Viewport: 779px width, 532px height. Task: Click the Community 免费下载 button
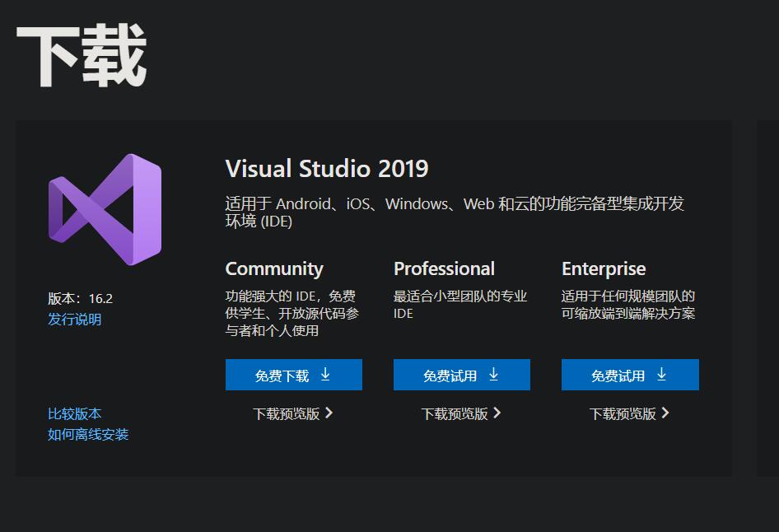tap(294, 375)
